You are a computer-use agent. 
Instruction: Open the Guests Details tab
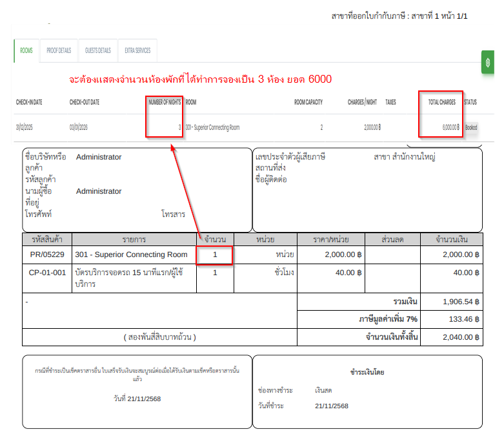(x=97, y=50)
